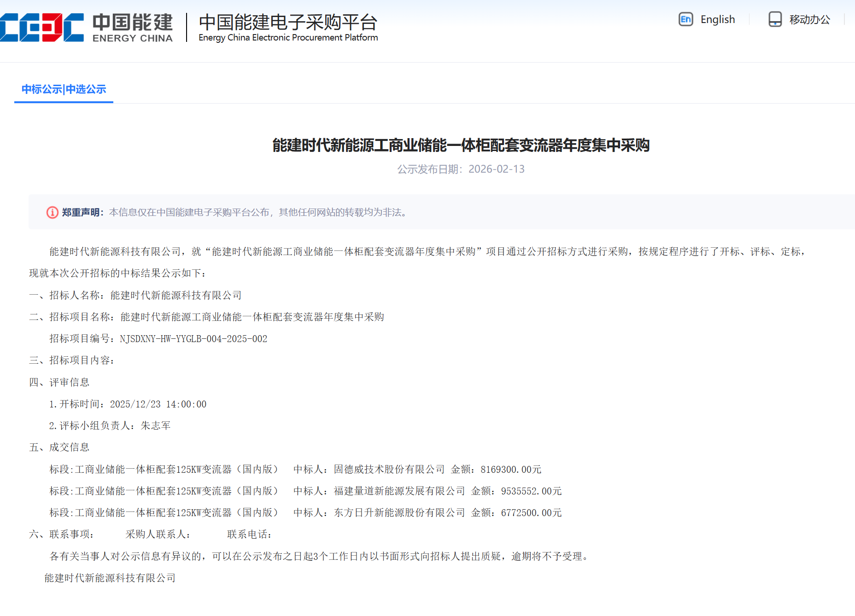The height and width of the screenshot is (616, 855).
Task: Click the winning bidder 固德威技术股份有限公司
Action: (389, 470)
